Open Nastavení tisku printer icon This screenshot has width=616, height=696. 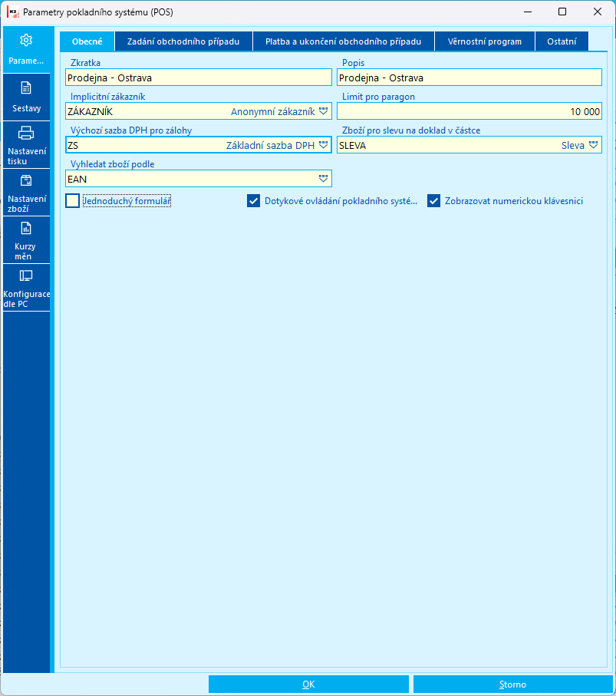26,133
